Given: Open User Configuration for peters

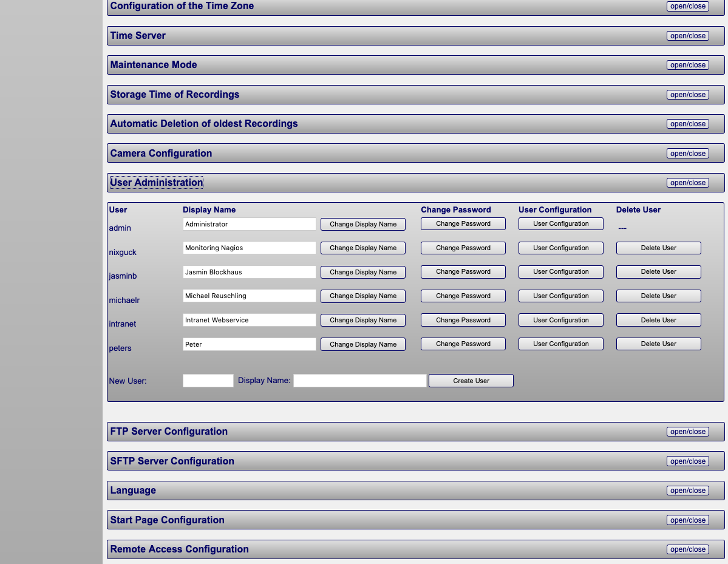Looking at the screenshot, I should (x=561, y=344).
